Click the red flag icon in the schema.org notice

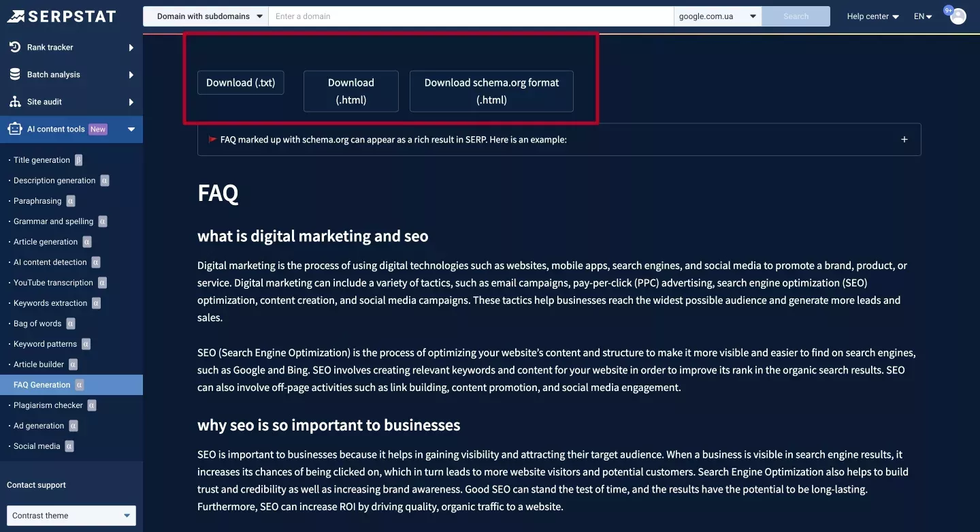(213, 139)
